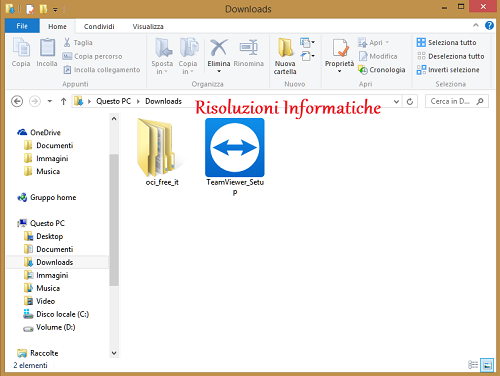Click Deseleziona tutto
This screenshot has height=376, width=500.
point(450,56)
